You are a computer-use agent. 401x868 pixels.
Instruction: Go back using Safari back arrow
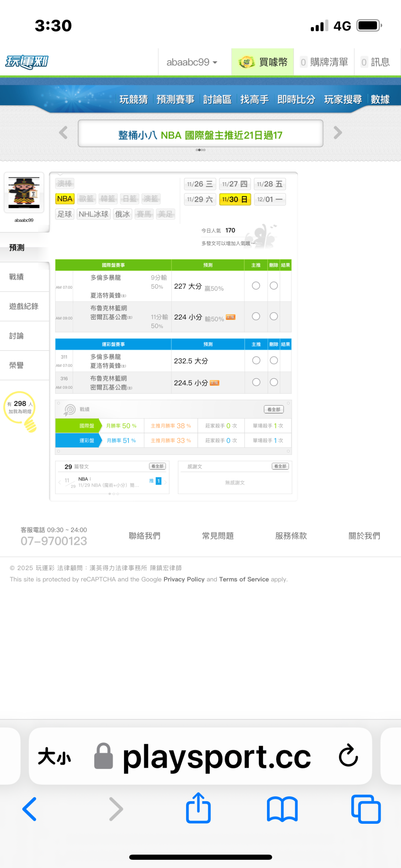tap(30, 809)
